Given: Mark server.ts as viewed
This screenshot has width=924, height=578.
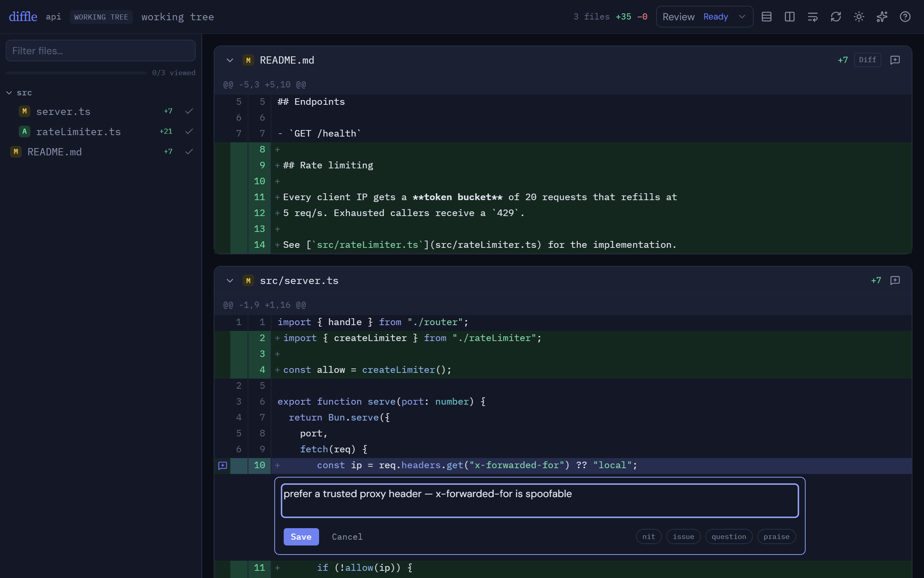Looking at the screenshot, I should pyautogui.click(x=189, y=111).
